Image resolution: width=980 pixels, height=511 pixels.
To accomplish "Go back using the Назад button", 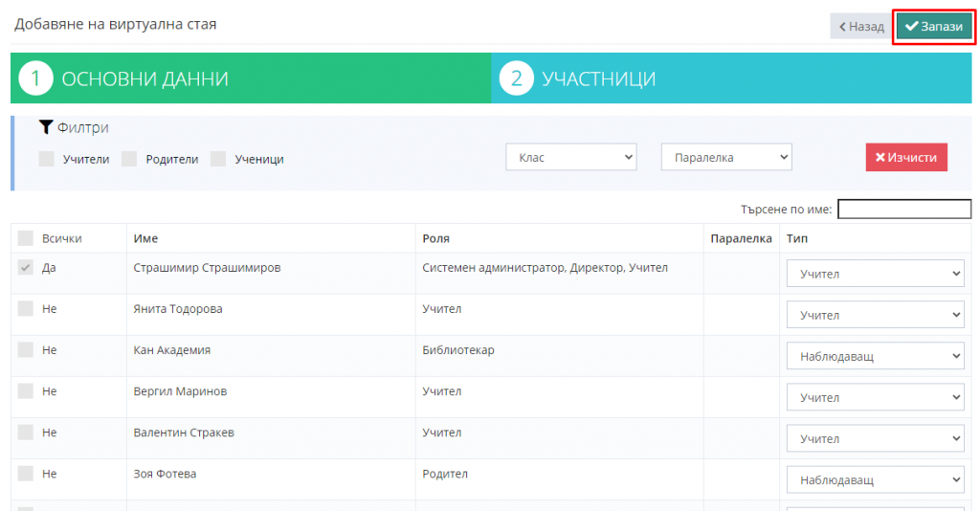I will click(860, 27).
